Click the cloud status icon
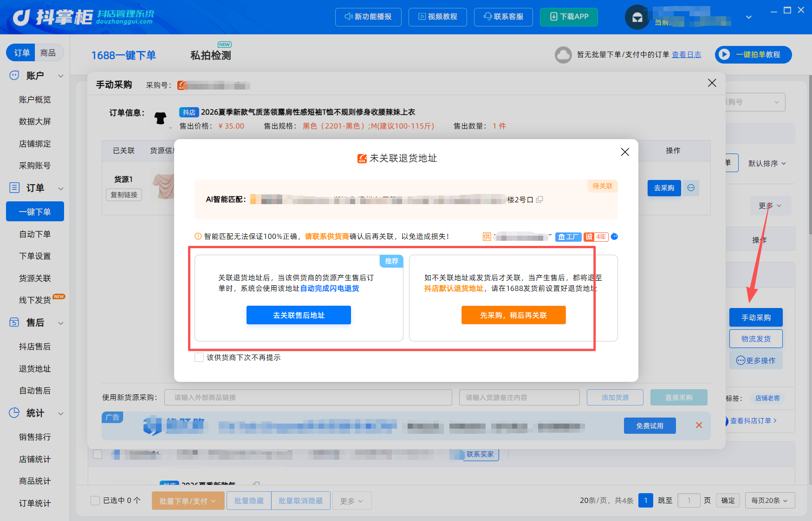The image size is (812, 521). tap(563, 55)
